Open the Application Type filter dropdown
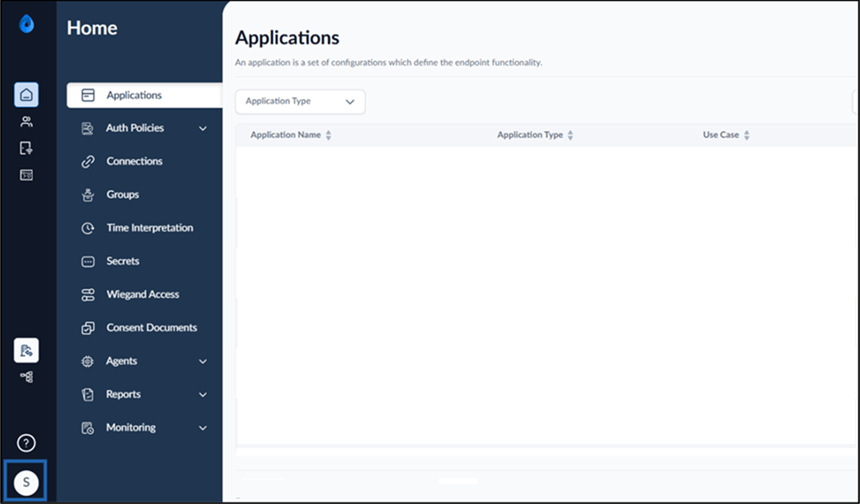 [300, 101]
